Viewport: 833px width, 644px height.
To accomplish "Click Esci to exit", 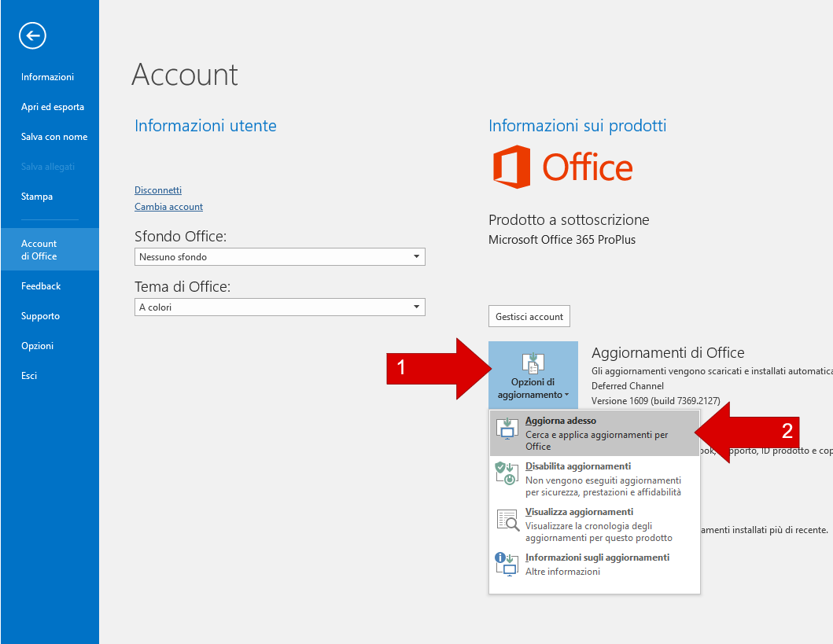I will tap(28, 375).
